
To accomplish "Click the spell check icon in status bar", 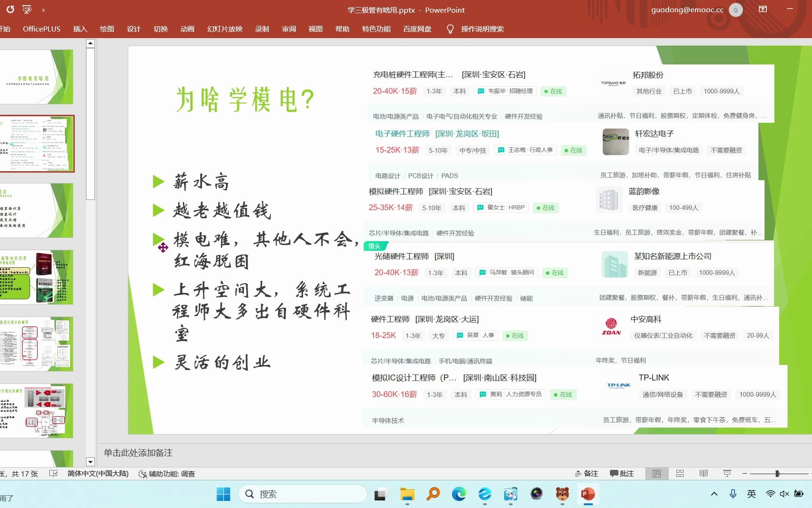I will pyautogui.click(x=54, y=474).
